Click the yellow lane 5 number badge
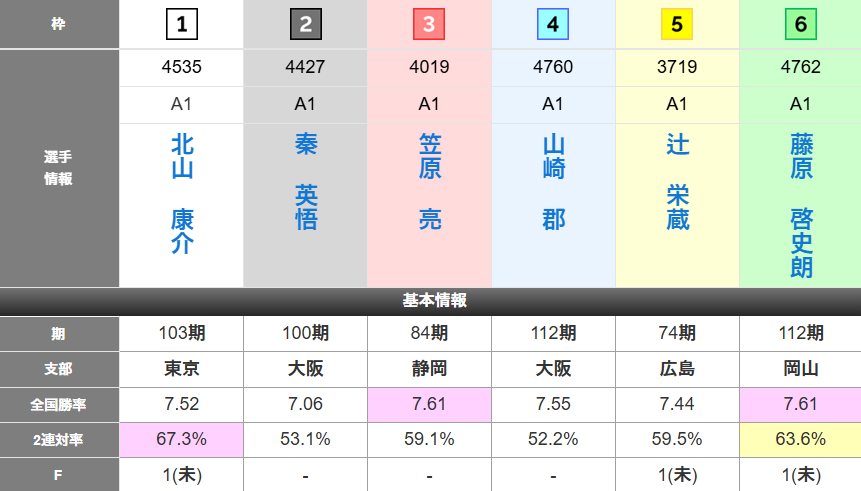 click(x=677, y=24)
